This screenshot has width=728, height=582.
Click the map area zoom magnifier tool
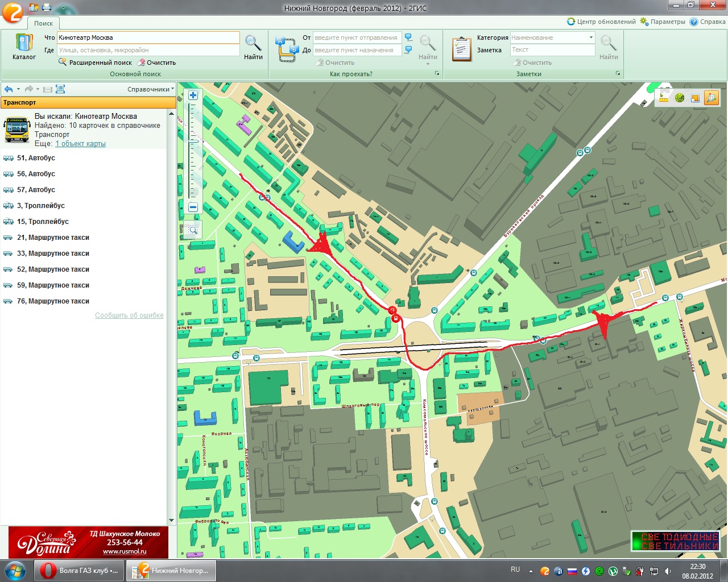[x=192, y=230]
